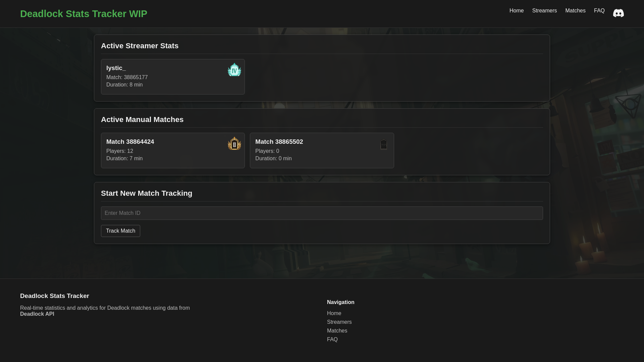This screenshot has height=362, width=644.
Task: Click the footer Deadlock Stats Tracker title
Action: pyautogui.click(x=55, y=296)
